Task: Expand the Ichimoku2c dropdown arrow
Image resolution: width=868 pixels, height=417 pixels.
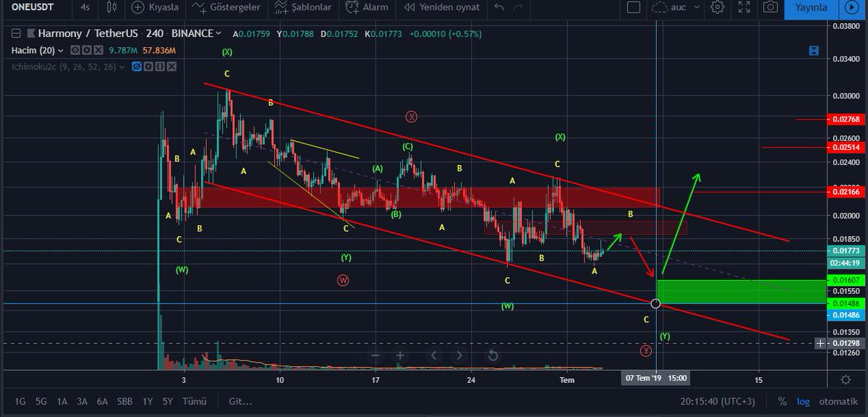Action: (x=124, y=67)
